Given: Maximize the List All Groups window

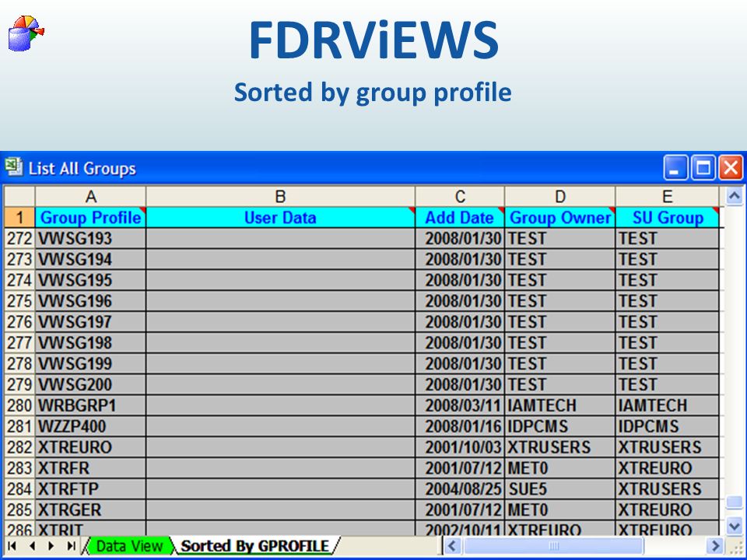Looking at the screenshot, I should (703, 168).
